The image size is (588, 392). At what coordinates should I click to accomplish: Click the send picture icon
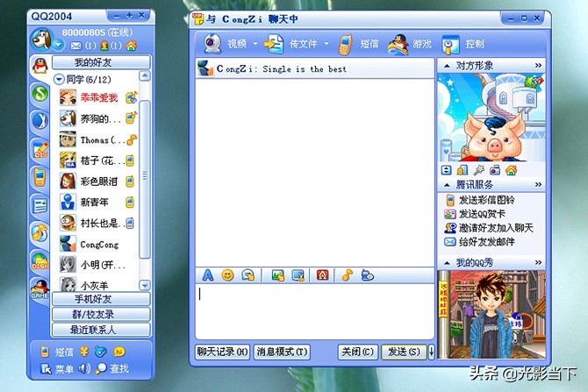pos(278,275)
